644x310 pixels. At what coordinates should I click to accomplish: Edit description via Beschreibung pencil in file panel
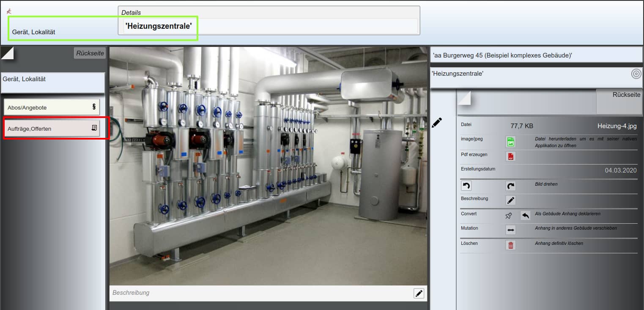point(511,200)
